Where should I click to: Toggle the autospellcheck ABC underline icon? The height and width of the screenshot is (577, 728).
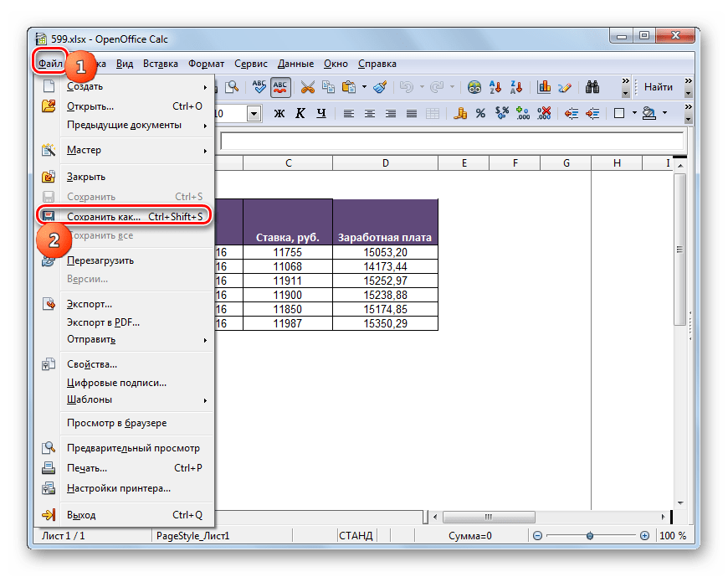[x=280, y=87]
